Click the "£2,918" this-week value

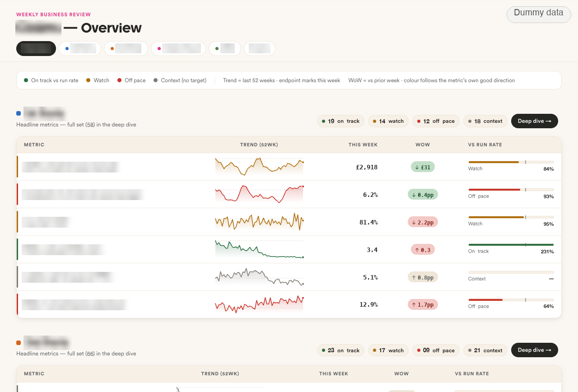(x=367, y=167)
